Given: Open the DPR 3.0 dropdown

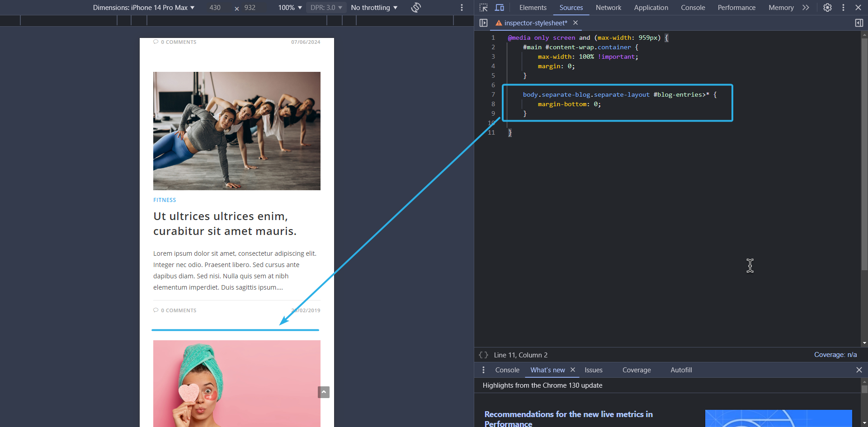Looking at the screenshot, I should [x=326, y=8].
